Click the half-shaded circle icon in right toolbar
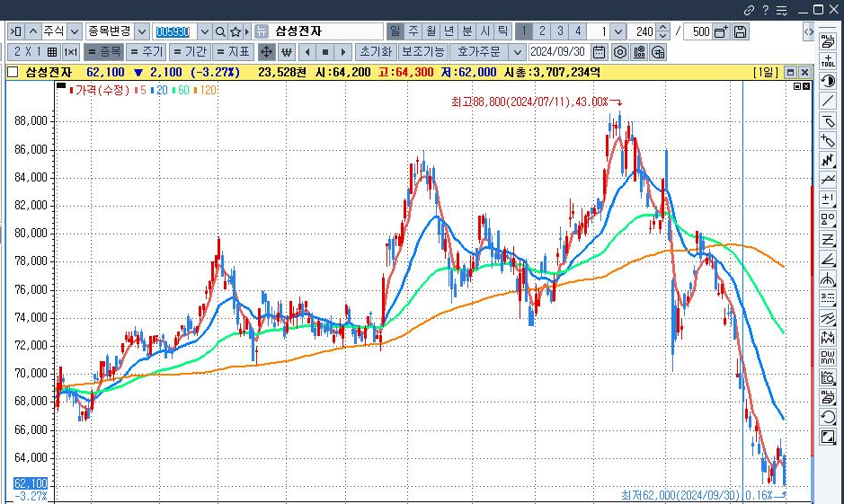844x504 pixels. [827, 81]
